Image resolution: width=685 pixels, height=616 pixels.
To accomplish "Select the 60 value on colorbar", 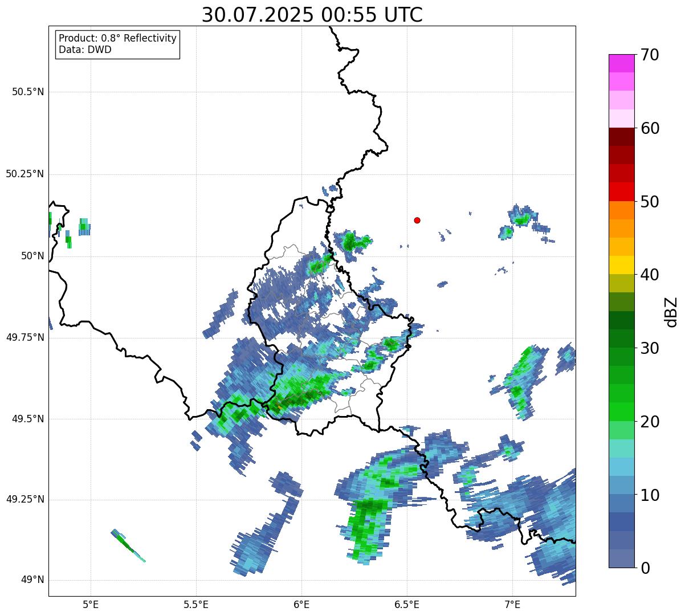I will (650, 128).
